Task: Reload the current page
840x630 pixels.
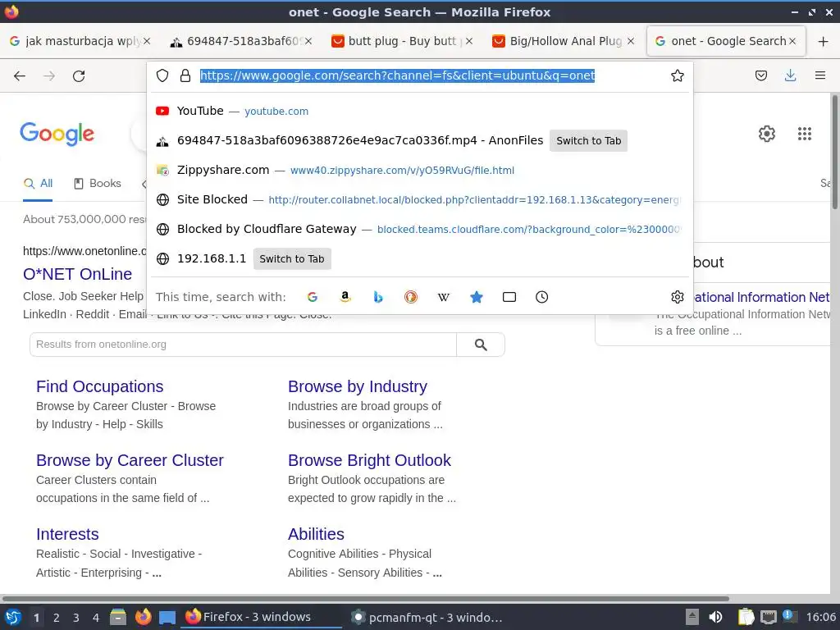Action: (x=79, y=76)
